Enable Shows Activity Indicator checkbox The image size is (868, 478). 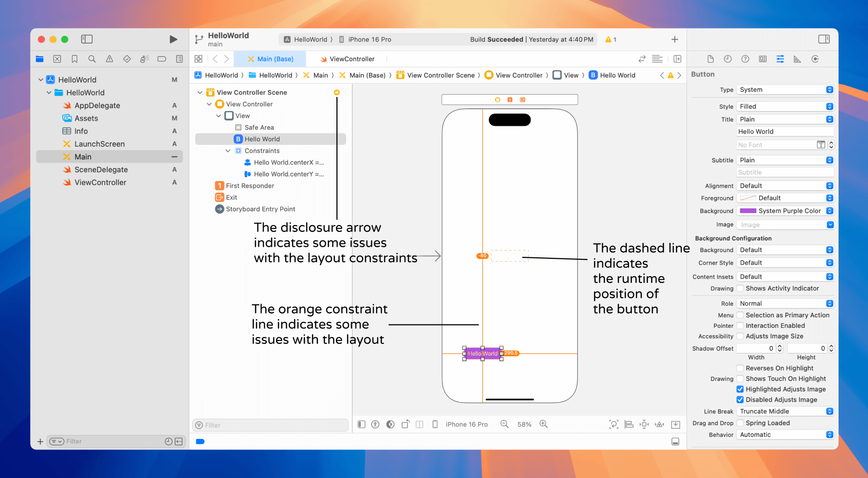740,288
